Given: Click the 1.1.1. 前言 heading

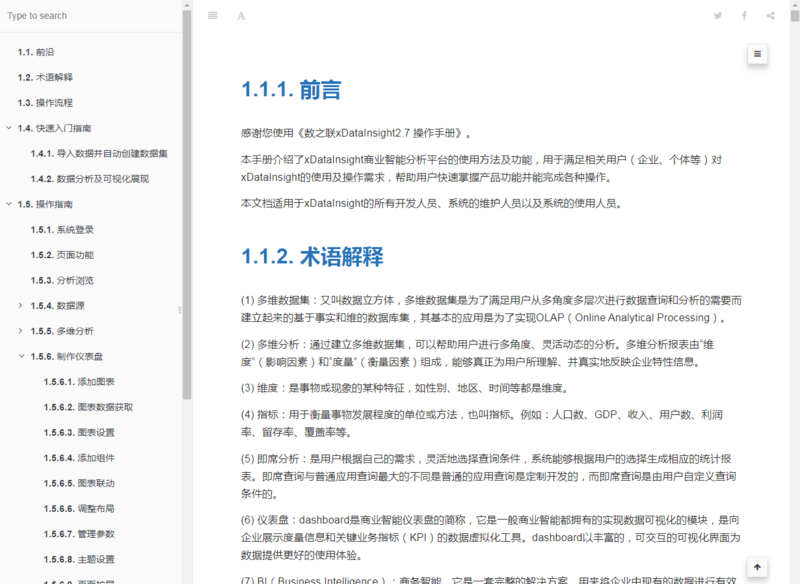Looking at the screenshot, I should pyautogui.click(x=291, y=90).
